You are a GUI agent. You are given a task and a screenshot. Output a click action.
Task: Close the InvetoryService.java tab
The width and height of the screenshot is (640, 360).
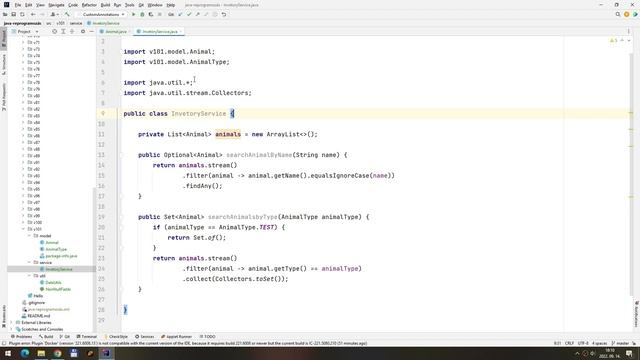(181, 31)
